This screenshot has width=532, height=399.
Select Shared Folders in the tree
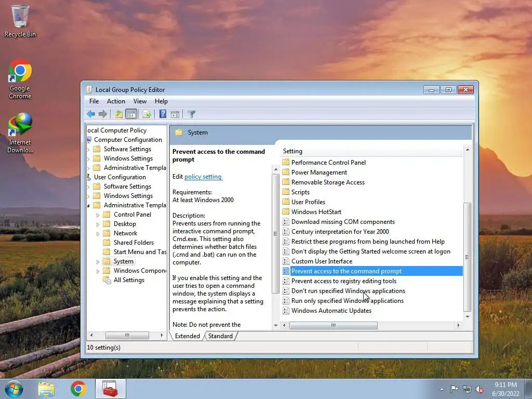(134, 242)
